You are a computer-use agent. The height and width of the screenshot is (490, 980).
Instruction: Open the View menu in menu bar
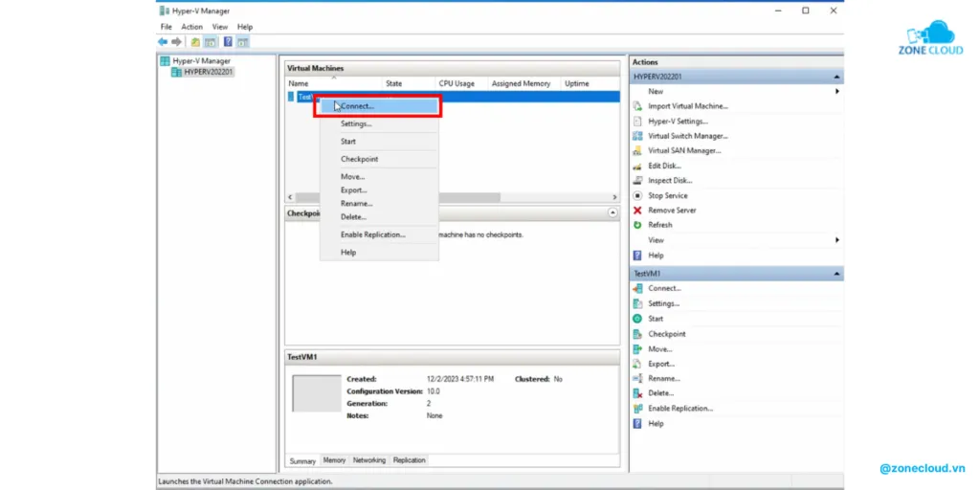click(220, 27)
